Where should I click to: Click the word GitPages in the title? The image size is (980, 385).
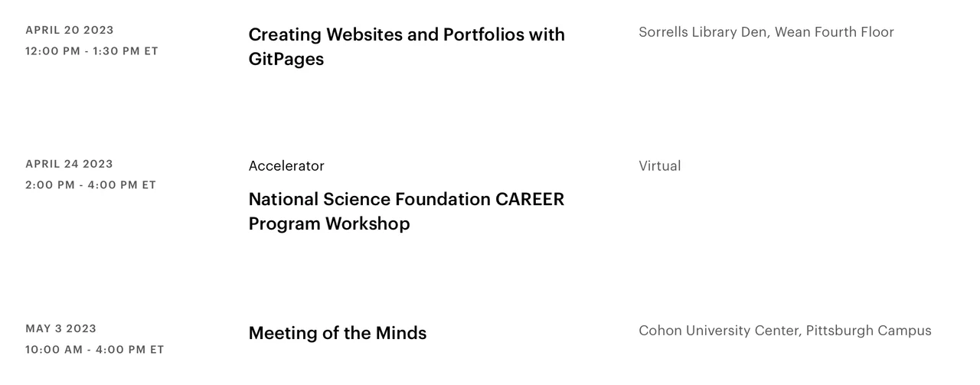click(x=286, y=59)
